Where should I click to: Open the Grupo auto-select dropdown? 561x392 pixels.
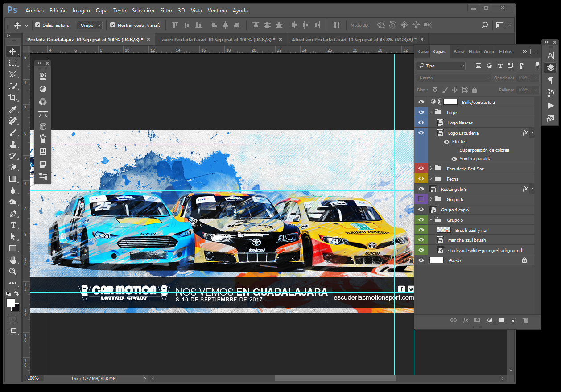pos(90,25)
